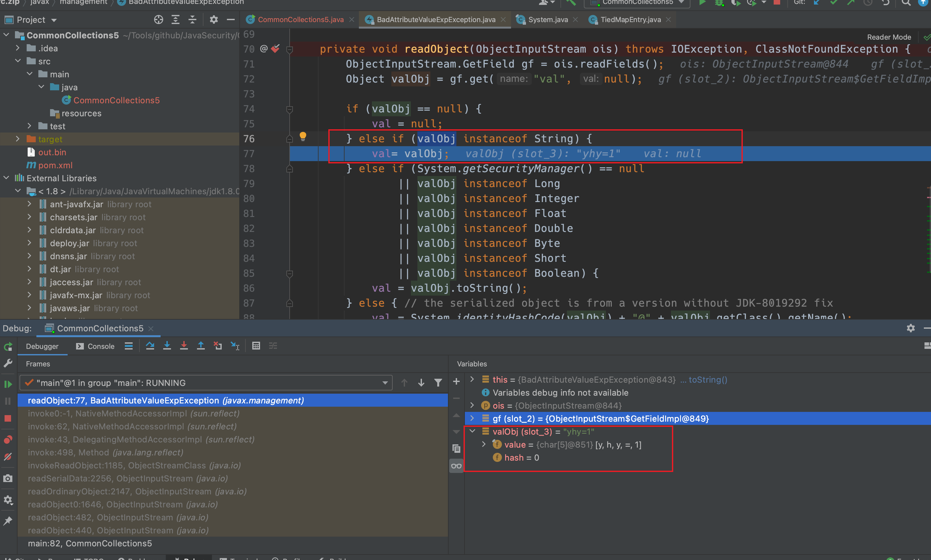Select the main:82 CommonCollections5 stack frame
The width and height of the screenshot is (931, 560).
click(x=90, y=543)
